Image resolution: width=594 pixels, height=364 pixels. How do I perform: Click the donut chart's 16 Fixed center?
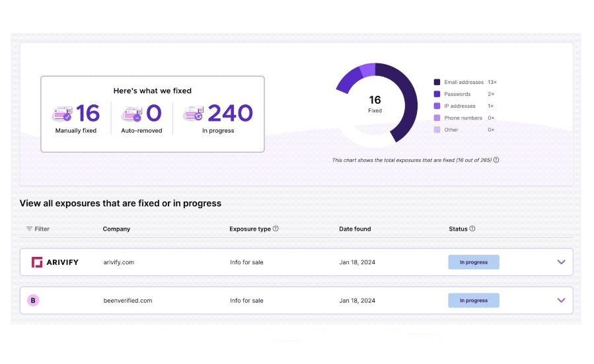pos(375,104)
